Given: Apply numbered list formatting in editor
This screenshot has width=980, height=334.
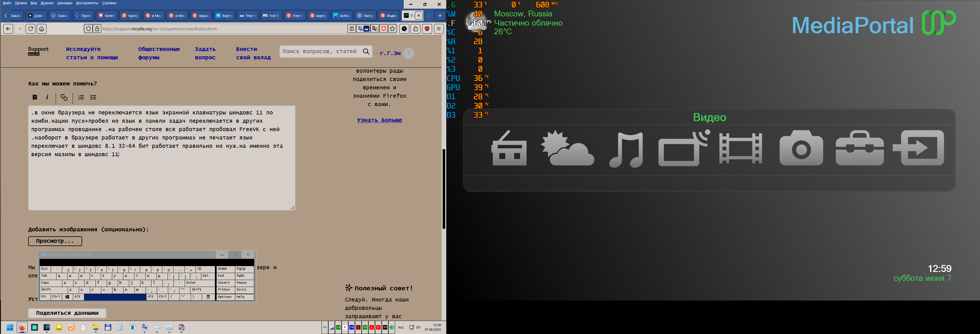Looking at the screenshot, I should pyautogui.click(x=81, y=97).
